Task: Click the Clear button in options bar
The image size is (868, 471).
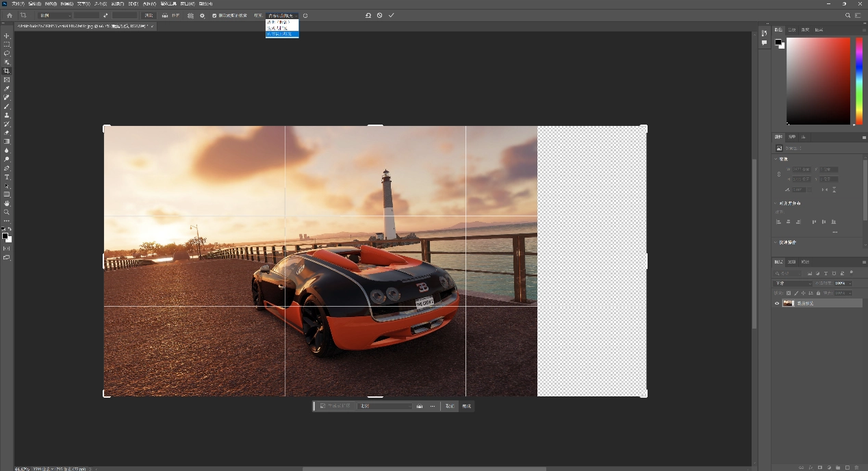Action: coord(149,15)
